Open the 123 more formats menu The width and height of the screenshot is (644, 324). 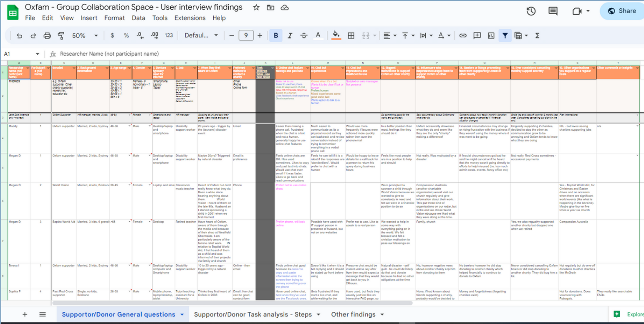point(169,35)
